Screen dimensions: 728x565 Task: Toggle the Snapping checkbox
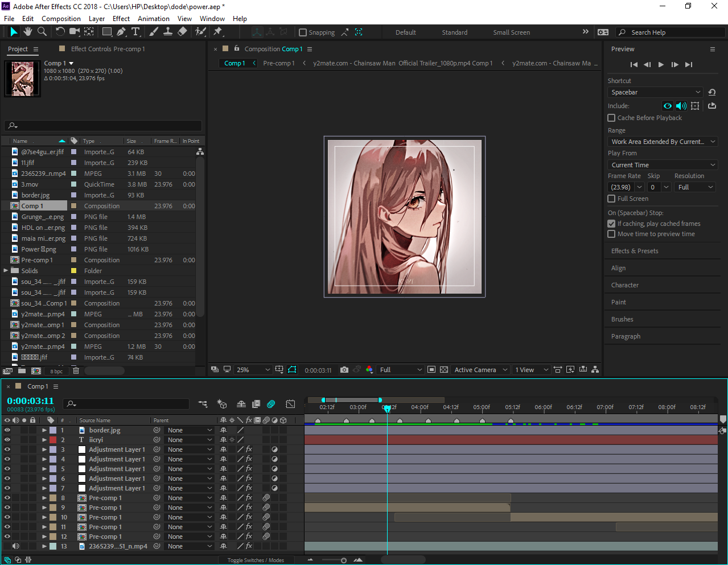(x=303, y=32)
